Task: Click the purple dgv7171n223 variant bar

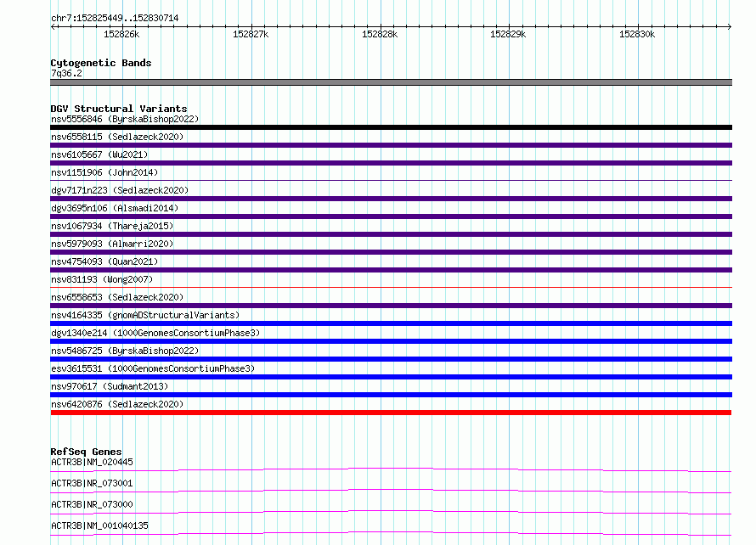Action: (x=391, y=199)
